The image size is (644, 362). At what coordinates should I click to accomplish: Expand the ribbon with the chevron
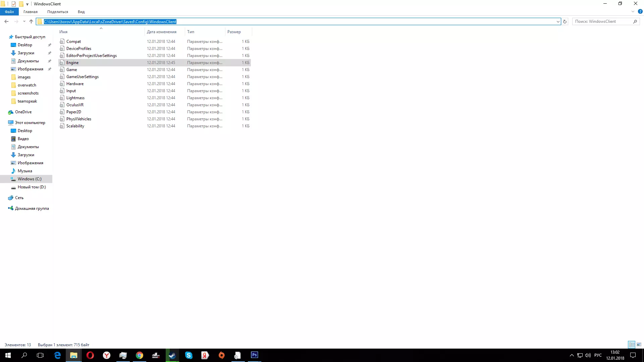pyautogui.click(x=633, y=11)
